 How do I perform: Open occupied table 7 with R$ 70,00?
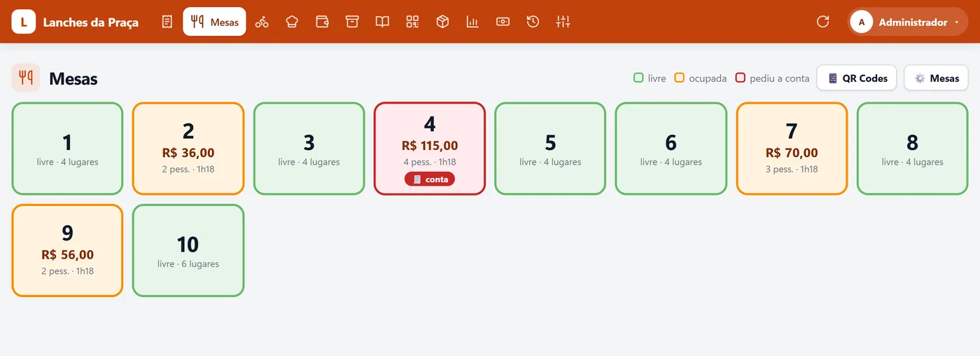coord(792,149)
